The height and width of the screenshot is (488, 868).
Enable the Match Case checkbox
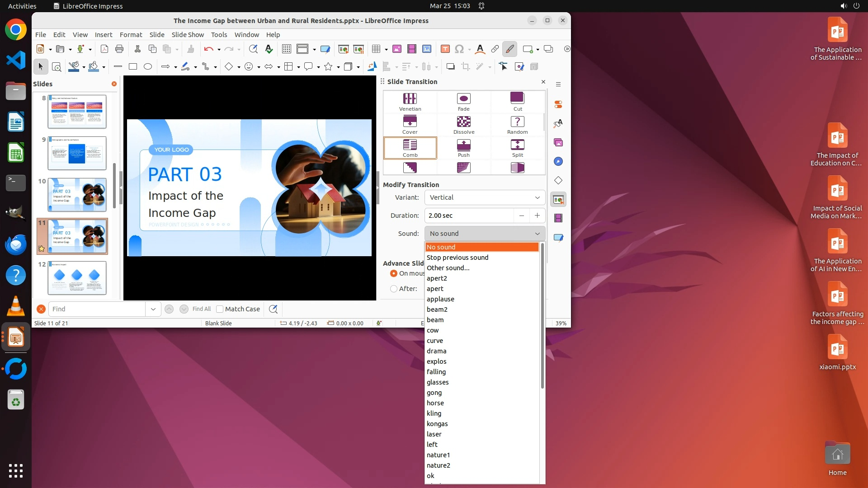tap(220, 309)
